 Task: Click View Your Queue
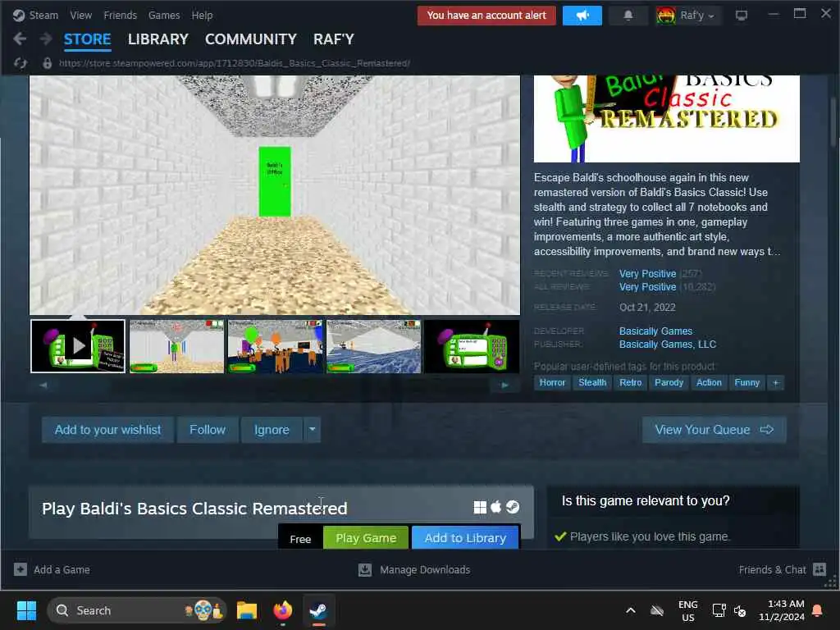point(714,430)
